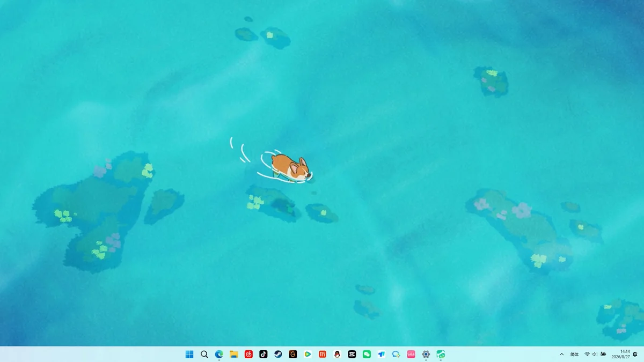644x362 pixels.
Task: Open blue chat bubble app icon
Action: coord(396,354)
